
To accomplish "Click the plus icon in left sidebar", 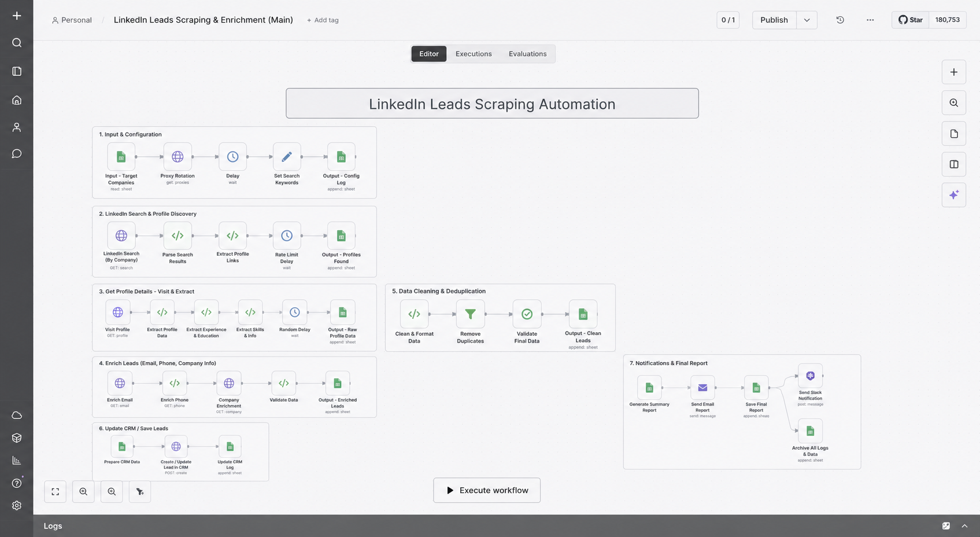I will 17,16.
